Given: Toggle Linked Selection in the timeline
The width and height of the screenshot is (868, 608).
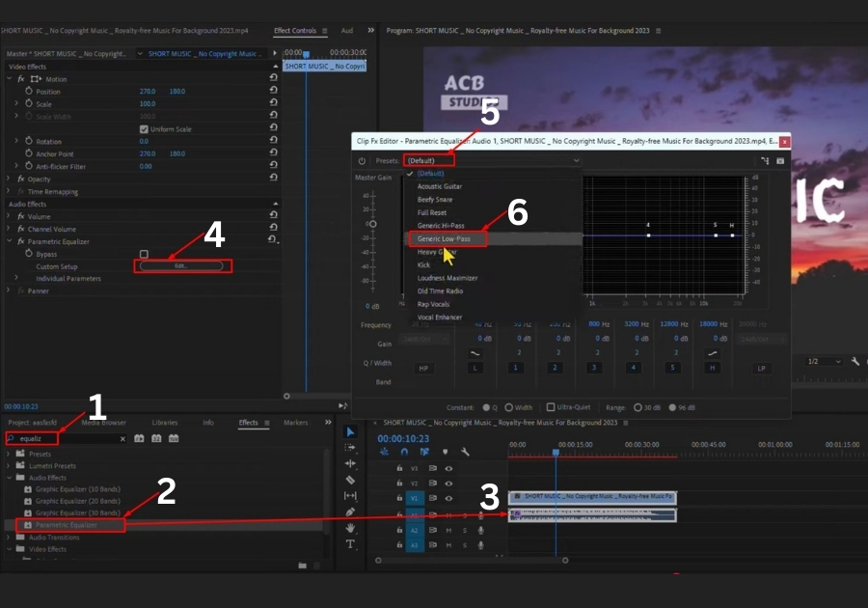Looking at the screenshot, I should pos(424,452).
